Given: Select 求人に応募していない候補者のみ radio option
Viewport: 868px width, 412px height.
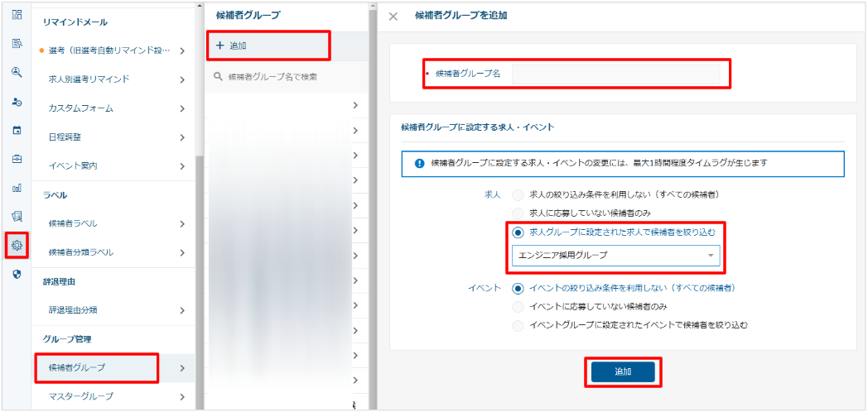Looking at the screenshot, I should pos(518,213).
